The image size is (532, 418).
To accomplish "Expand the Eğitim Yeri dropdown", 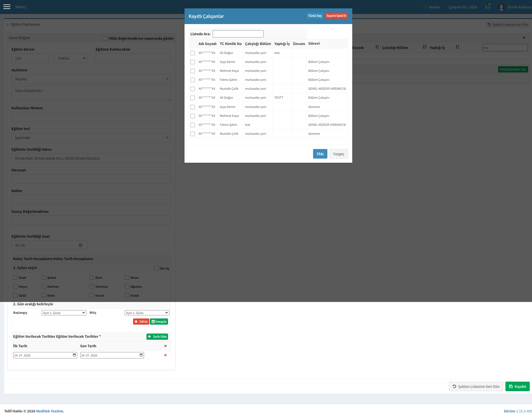I will pos(91,138).
